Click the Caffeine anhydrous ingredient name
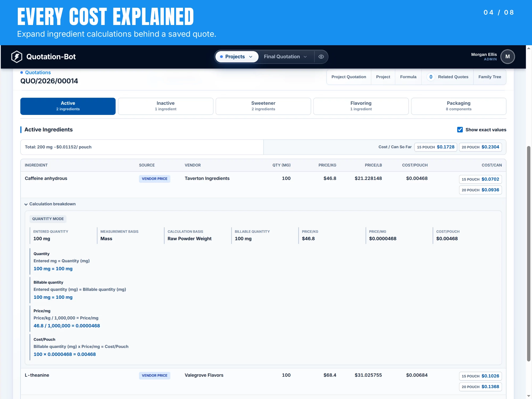Viewport: 532px width, 399px height. (x=46, y=178)
